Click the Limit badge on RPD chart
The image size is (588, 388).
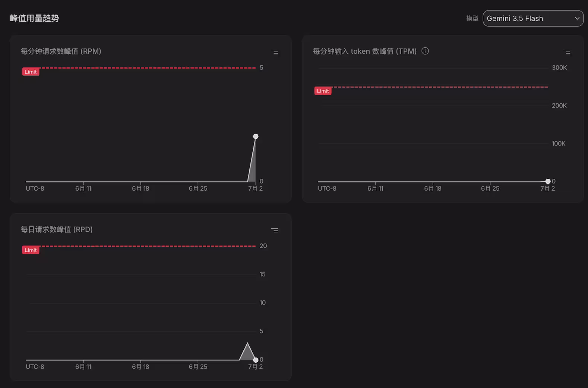[x=31, y=250]
